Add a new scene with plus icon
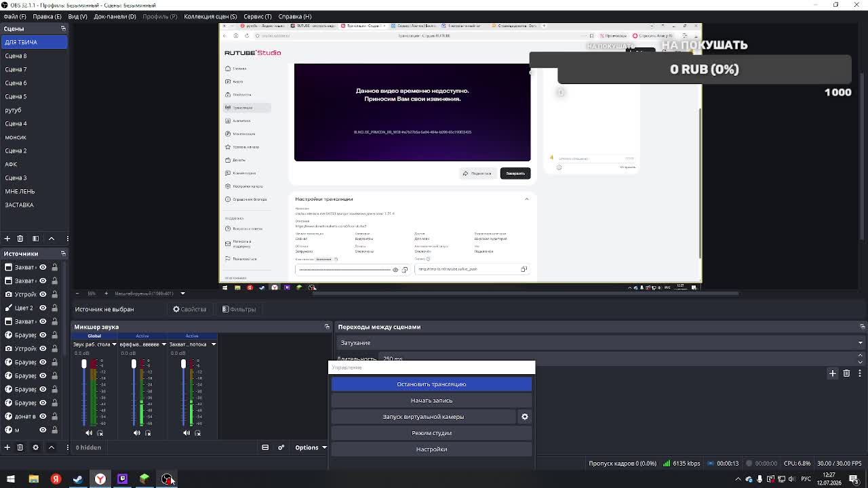The height and width of the screenshot is (488, 868). pyautogui.click(x=7, y=239)
